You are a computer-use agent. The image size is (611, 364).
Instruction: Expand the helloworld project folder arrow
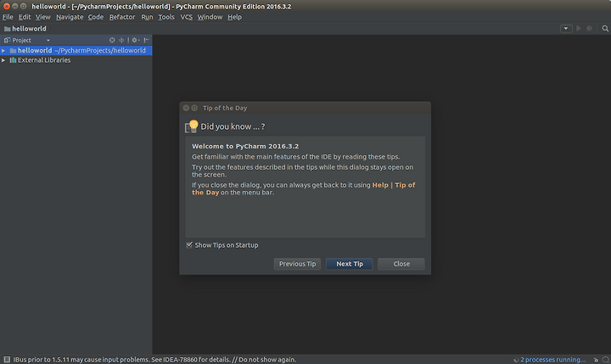[3, 50]
